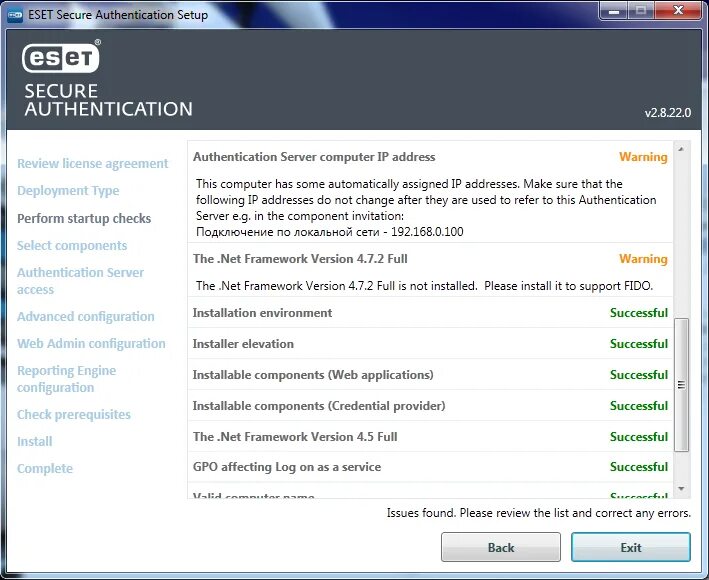Open Advanced configuration step
This screenshot has width=709, height=580.
click(85, 316)
